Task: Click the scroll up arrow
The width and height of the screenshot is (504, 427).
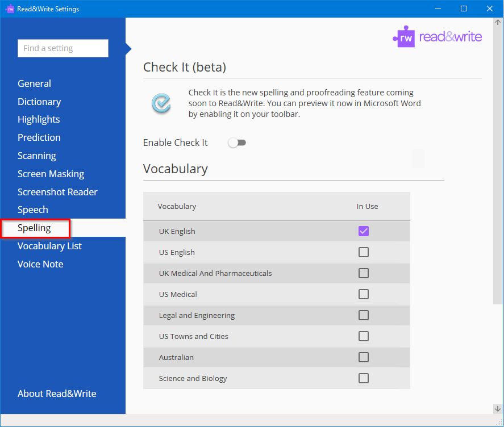Action: 498,22
